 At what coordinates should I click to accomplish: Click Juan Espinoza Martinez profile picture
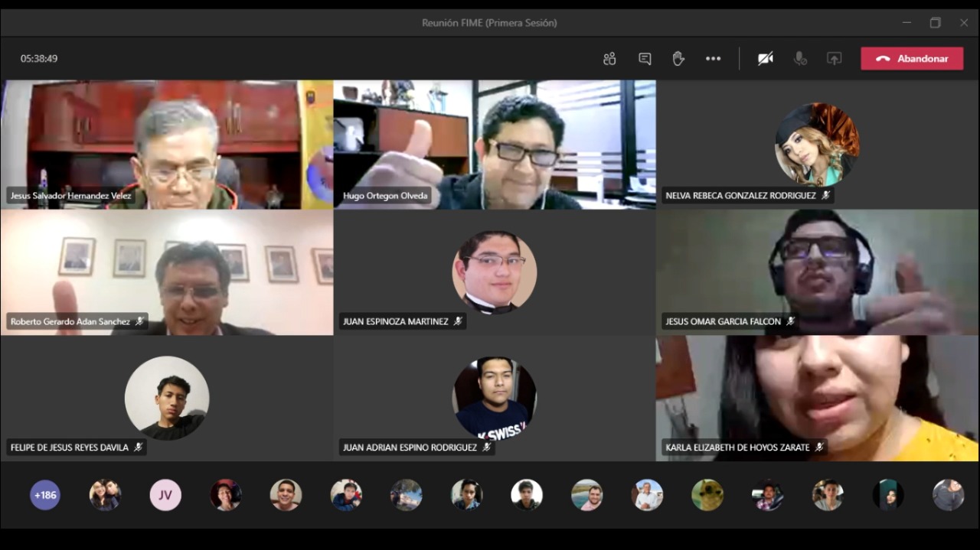[x=494, y=273]
